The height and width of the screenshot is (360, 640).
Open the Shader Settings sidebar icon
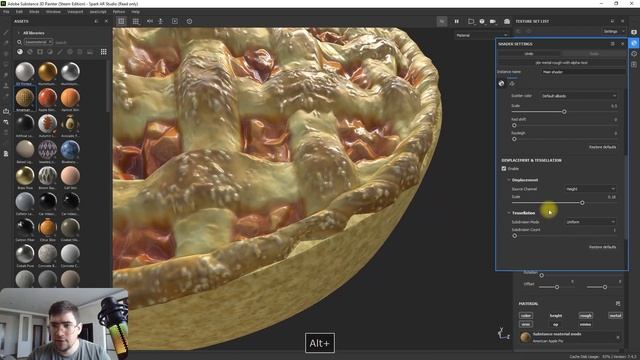point(634,43)
